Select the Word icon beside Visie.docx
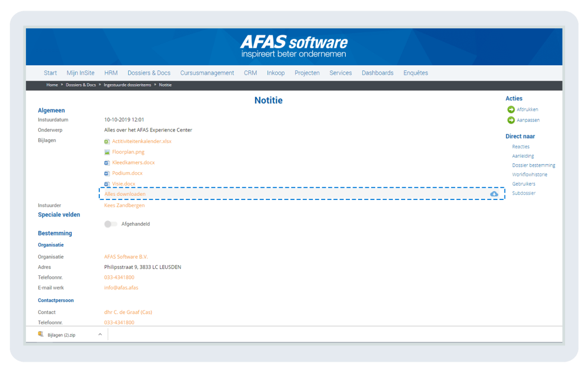Viewport: 588px width, 377px height. tap(107, 184)
